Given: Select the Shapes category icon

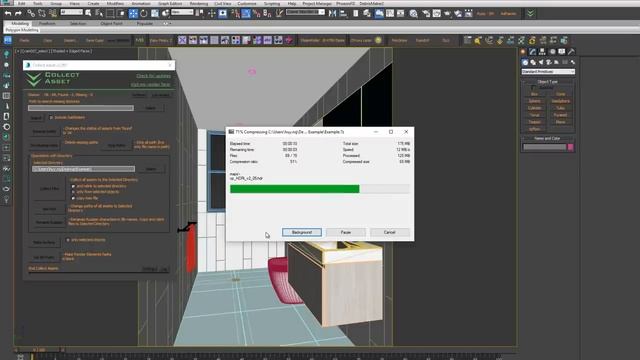Looking at the screenshot, I should (x=533, y=62).
